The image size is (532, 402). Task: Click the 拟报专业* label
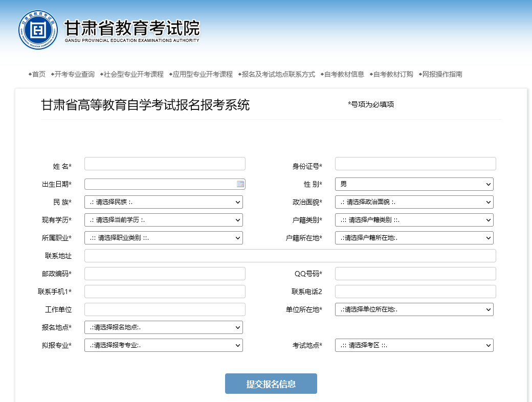[x=57, y=345]
